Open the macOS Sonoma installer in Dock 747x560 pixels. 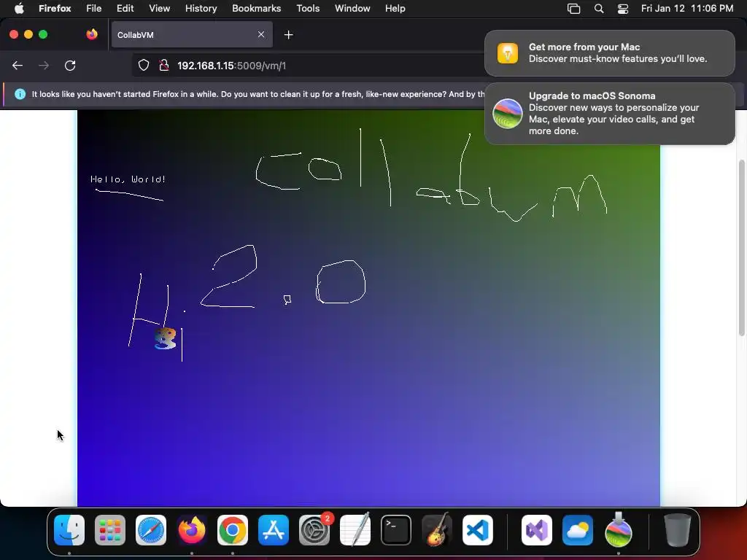point(619,530)
